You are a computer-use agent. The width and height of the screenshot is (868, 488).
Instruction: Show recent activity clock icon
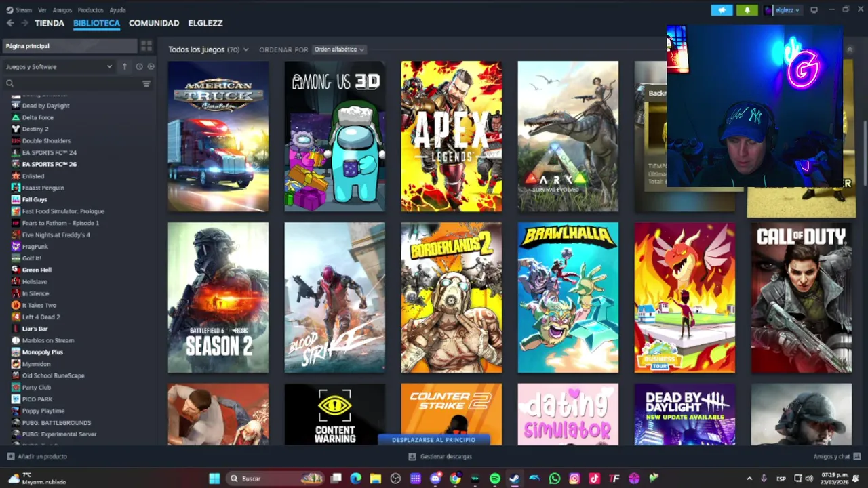coord(139,66)
